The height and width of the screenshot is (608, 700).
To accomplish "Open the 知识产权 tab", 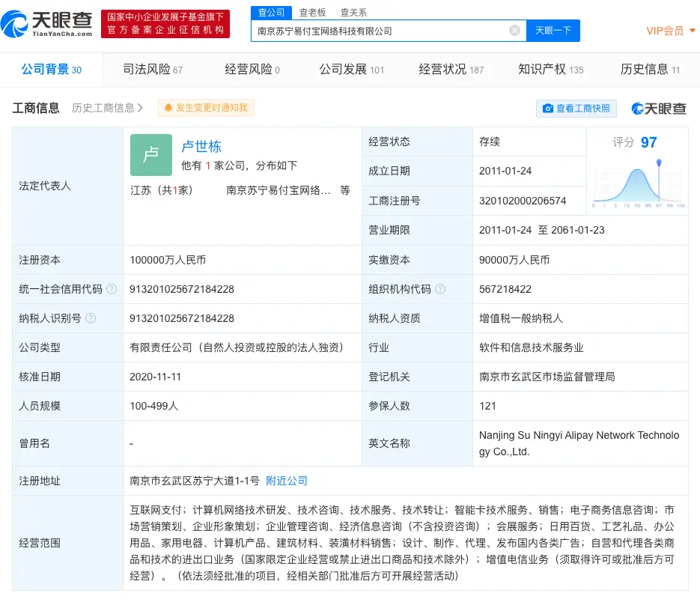I will tap(550, 70).
